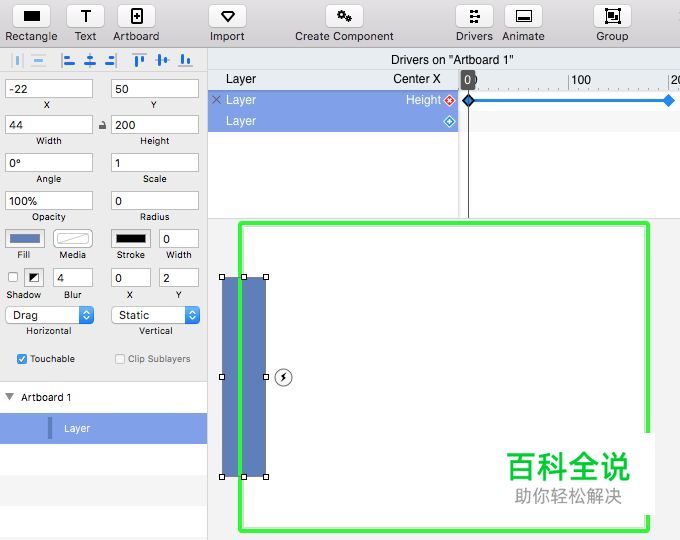Open the Vertical Static dropdown
The width and height of the screenshot is (680, 540).
tap(155, 315)
